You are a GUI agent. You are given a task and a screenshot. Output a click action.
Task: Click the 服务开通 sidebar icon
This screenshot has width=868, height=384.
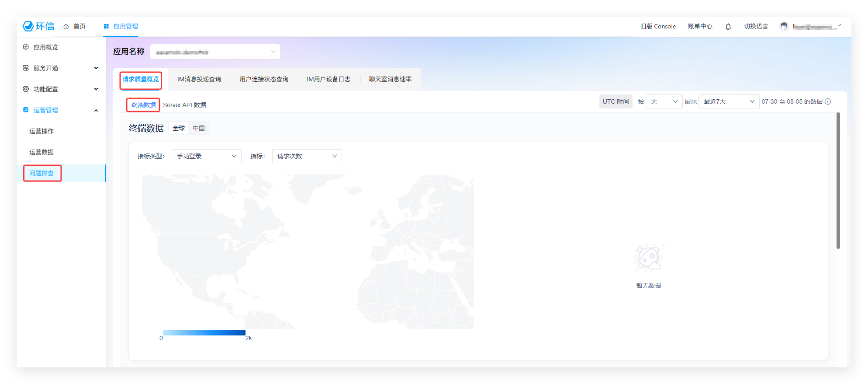pyautogui.click(x=26, y=68)
